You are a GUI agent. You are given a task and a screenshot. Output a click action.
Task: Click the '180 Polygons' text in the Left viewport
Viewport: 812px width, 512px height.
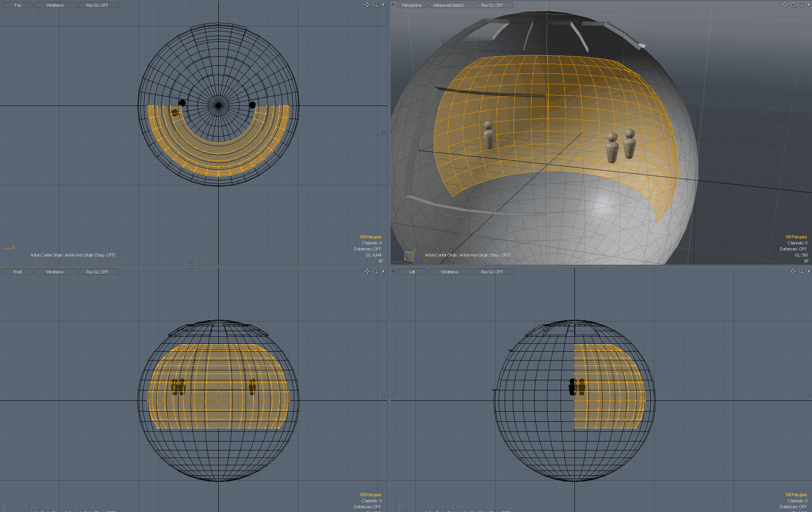pyautogui.click(x=796, y=495)
